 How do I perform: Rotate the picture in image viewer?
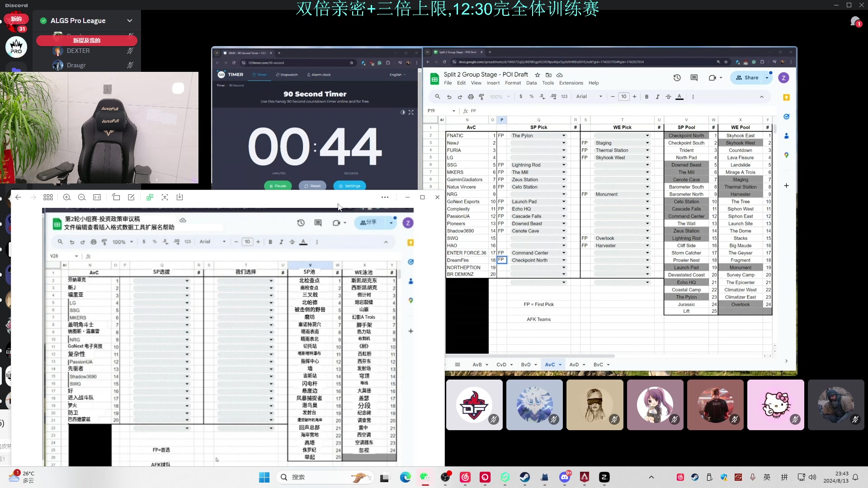pos(116,197)
